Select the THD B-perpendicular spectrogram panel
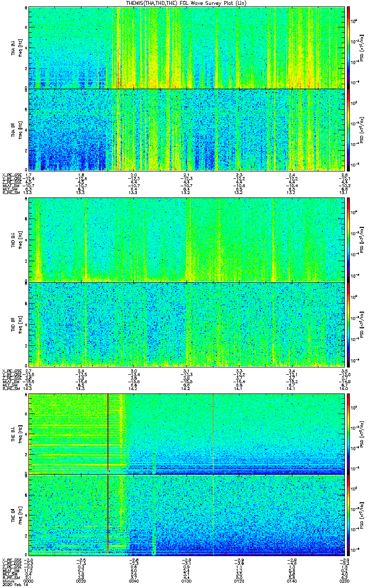368x588 pixels. pos(186,240)
